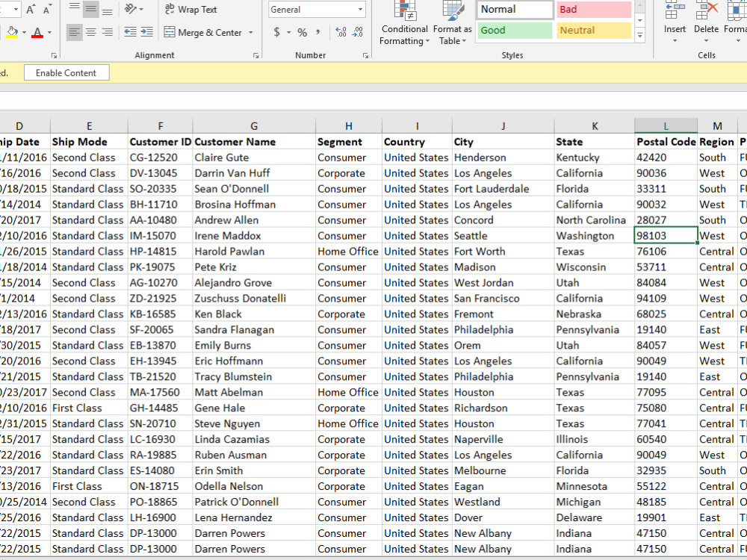Click Enable Content in the security bar
The width and height of the screenshot is (747, 560).
(66, 73)
